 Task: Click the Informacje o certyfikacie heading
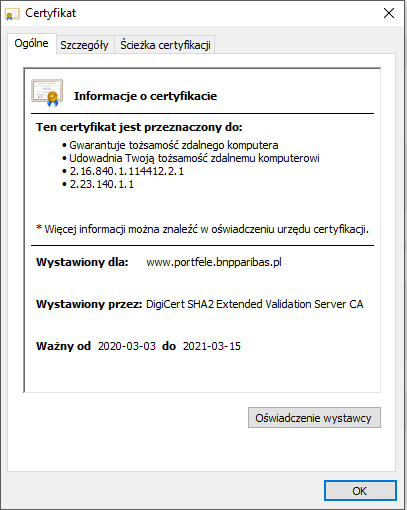tap(145, 96)
